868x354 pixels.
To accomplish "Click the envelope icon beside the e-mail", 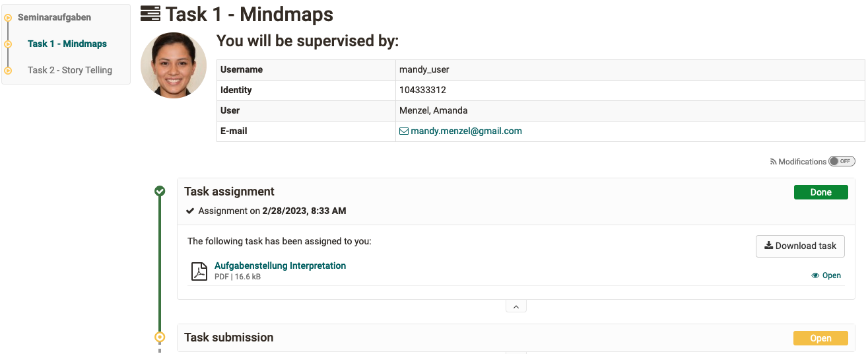I will 404,131.
